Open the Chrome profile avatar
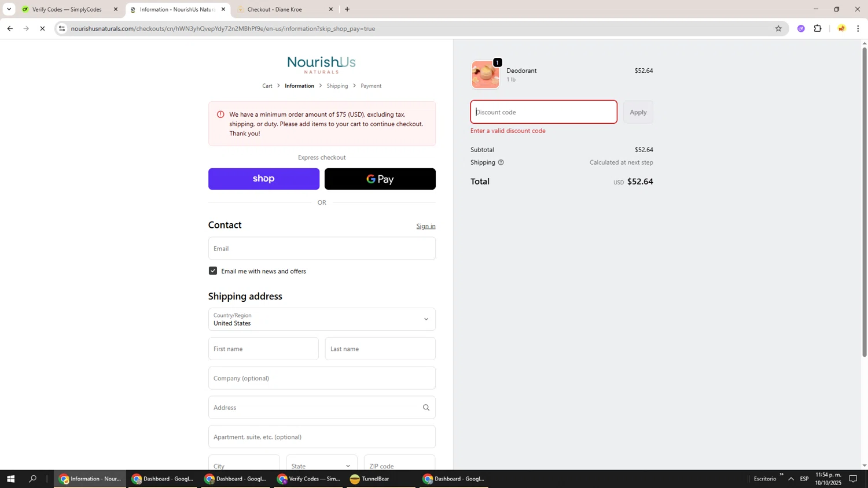This screenshot has width=868, height=488. pyautogui.click(x=841, y=28)
